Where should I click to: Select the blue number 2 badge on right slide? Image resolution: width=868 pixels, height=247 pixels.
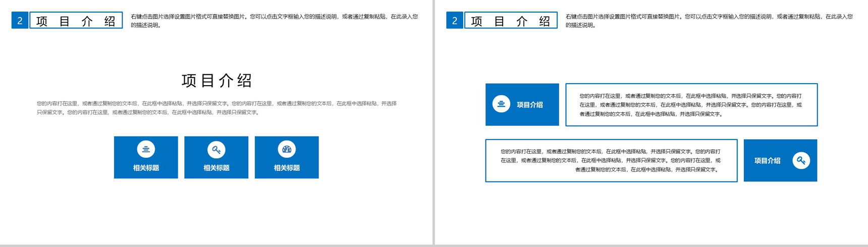pyautogui.click(x=455, y=21)
